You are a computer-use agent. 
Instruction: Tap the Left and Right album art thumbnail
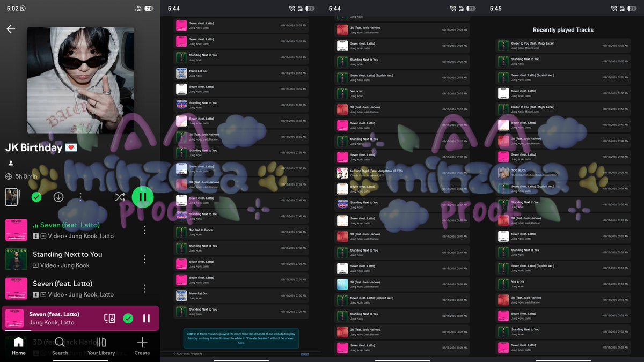point(342,173)
